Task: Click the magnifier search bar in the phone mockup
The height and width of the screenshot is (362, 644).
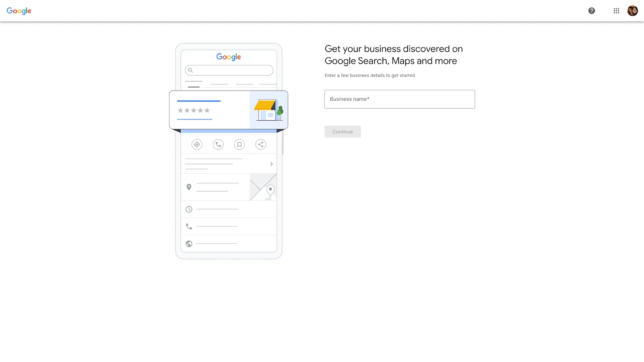Action: click(x=229, y=70)
